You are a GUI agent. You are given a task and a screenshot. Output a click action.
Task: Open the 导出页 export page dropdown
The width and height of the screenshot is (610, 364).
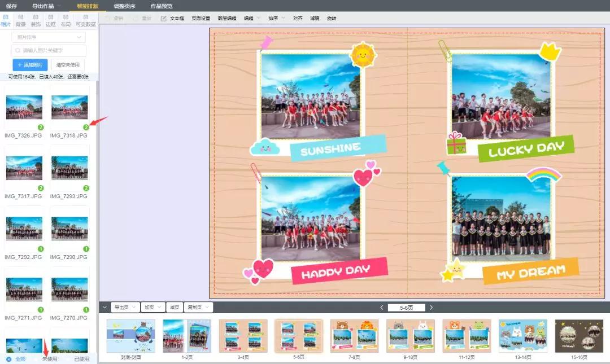coord(125,307)
